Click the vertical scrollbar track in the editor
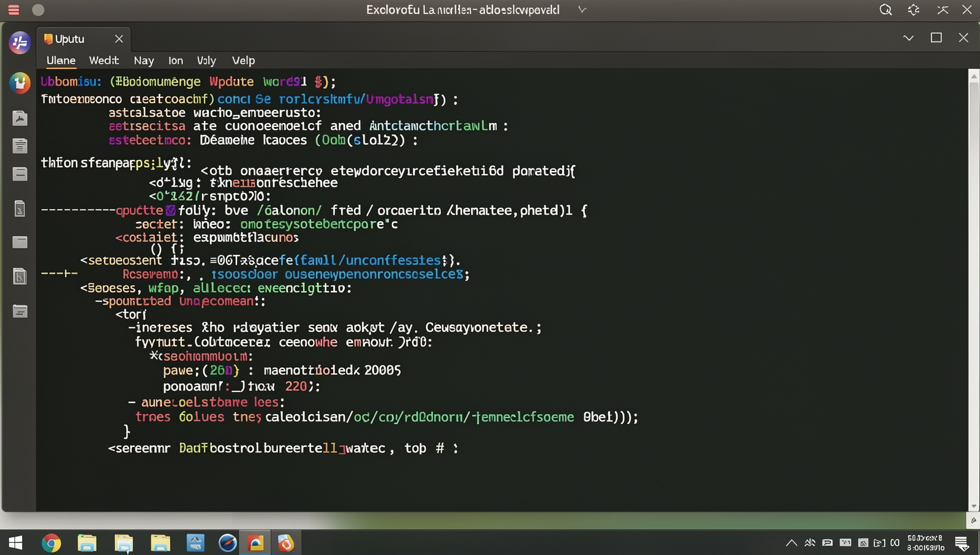This screenshot has width=980, height=555. click(x=974, y=291)
